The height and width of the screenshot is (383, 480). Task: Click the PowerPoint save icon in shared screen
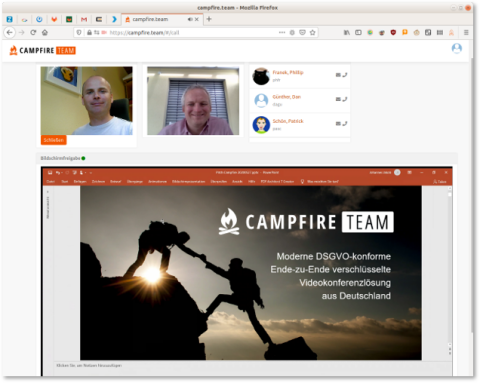point(50,173)
